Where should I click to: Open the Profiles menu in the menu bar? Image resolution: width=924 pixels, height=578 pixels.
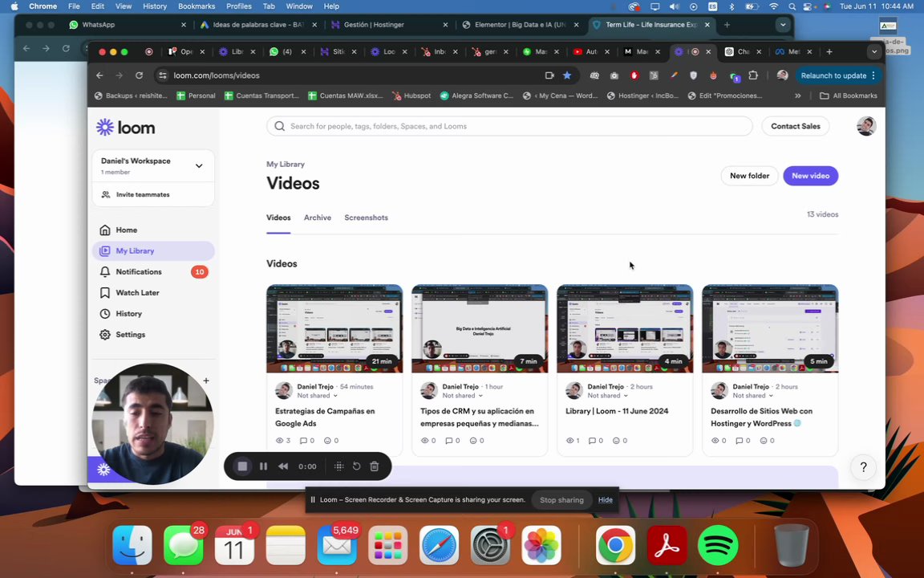click(x=239, y=6)
